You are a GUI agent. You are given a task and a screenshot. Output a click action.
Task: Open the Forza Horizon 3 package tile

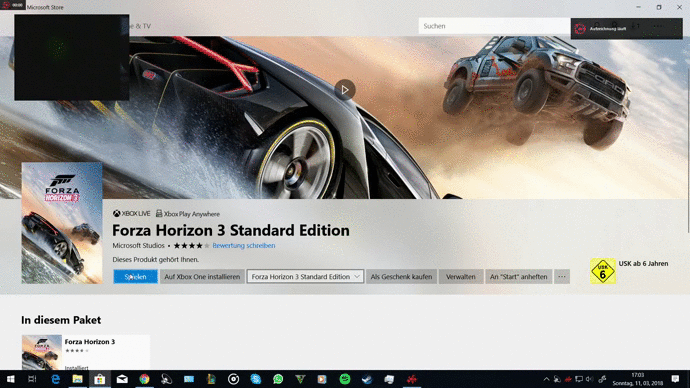tap(86, 352)
